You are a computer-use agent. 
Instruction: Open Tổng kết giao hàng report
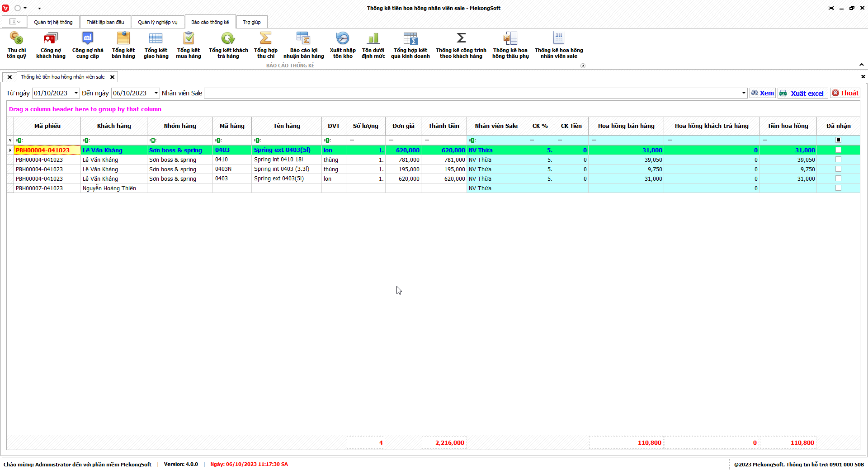(x=156, y=45)
